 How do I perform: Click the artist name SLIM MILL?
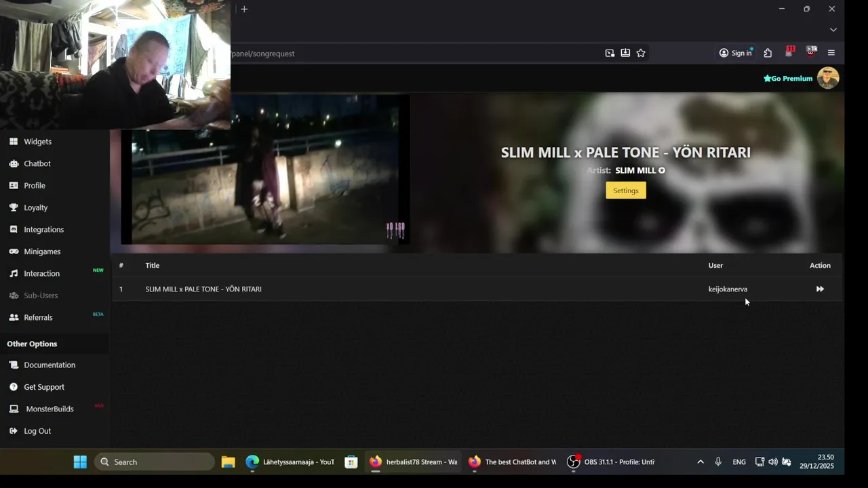pyautogui.click(x=637, y=171)
